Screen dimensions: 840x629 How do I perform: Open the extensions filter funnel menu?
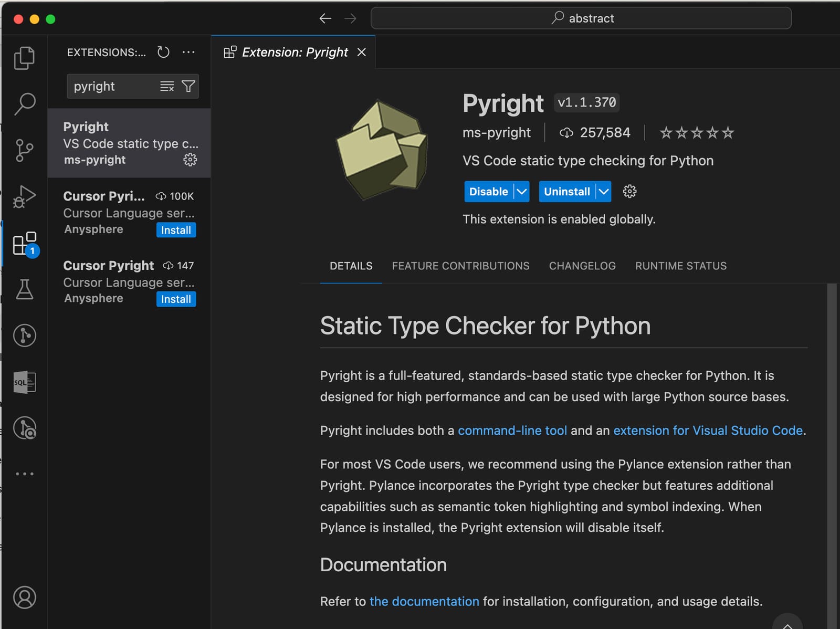188,86
